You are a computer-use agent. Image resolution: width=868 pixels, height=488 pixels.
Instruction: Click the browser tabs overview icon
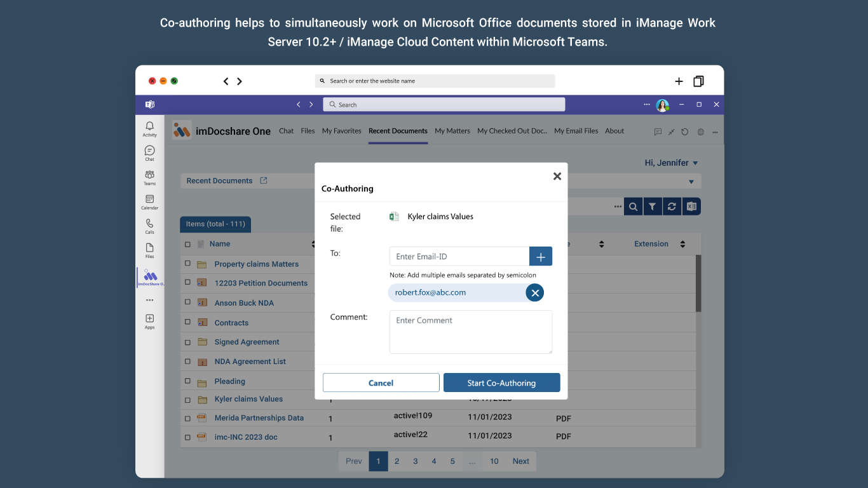(698, 81)
